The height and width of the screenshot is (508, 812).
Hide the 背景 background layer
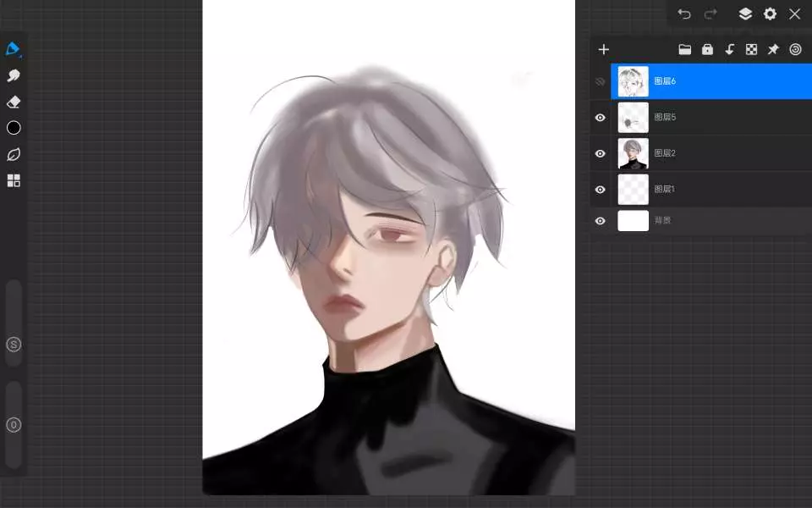[x=601, y=221]
